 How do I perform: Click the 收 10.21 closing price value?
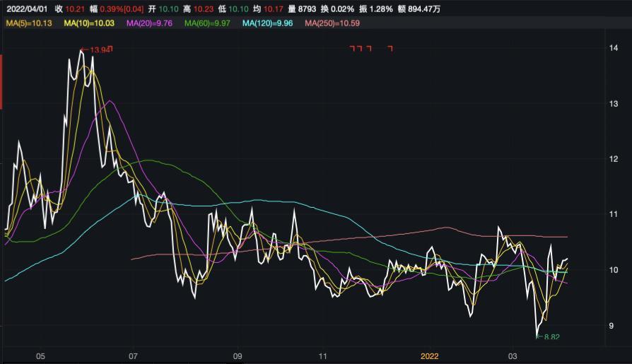pyautogui.click(x=69, y=8)
